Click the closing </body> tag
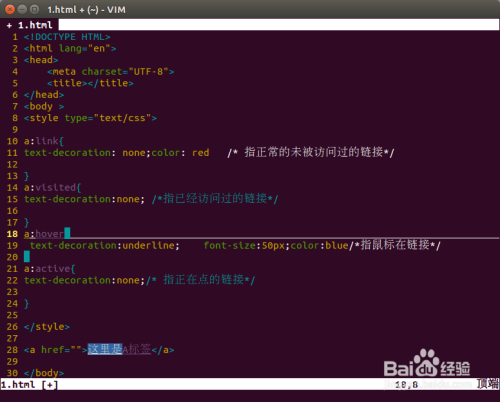The image size is (500, 402). click(44, 373)
